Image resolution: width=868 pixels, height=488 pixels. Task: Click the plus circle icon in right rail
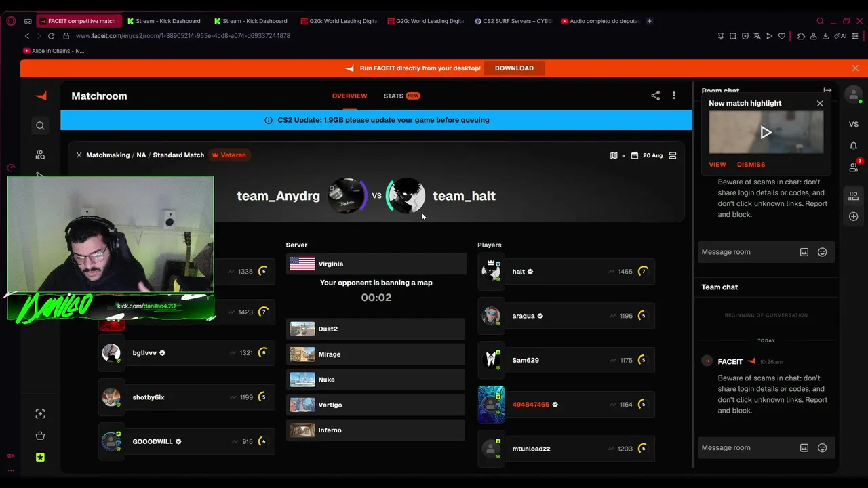[x=854, y=216]
